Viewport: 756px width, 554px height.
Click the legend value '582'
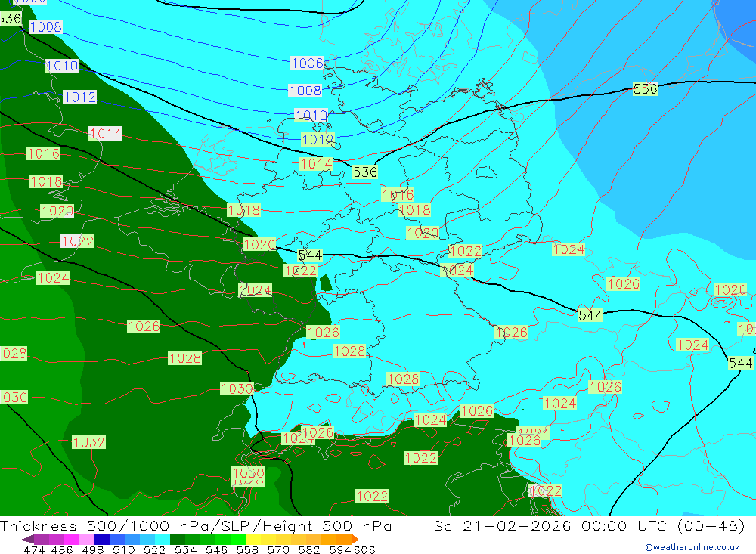(309, 549)
